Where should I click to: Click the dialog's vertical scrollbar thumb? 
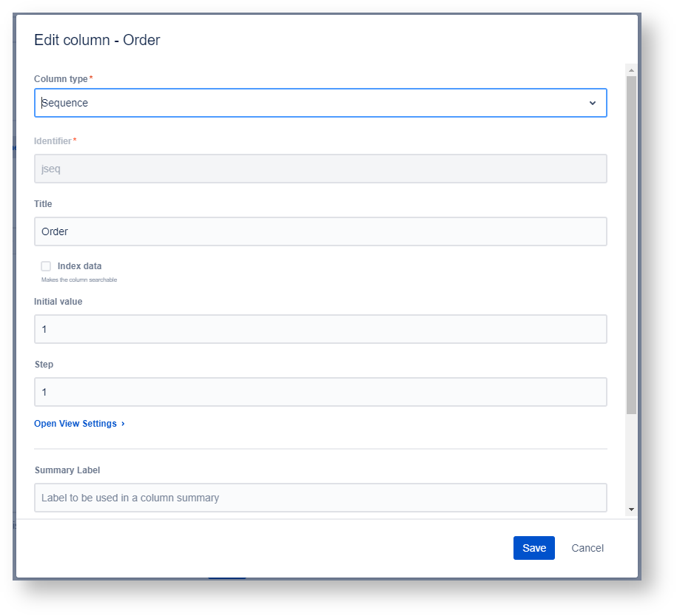coord(631,244)
